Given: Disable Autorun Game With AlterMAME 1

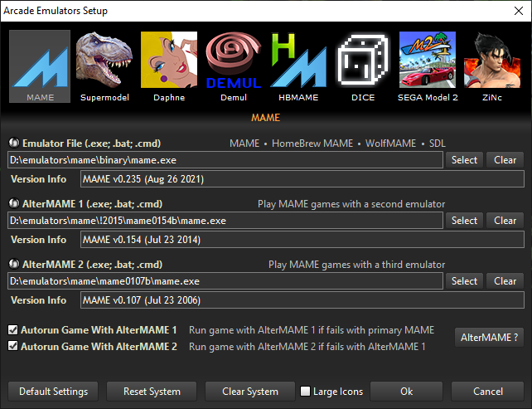Looking at the screenshot, I should (12, 329).
